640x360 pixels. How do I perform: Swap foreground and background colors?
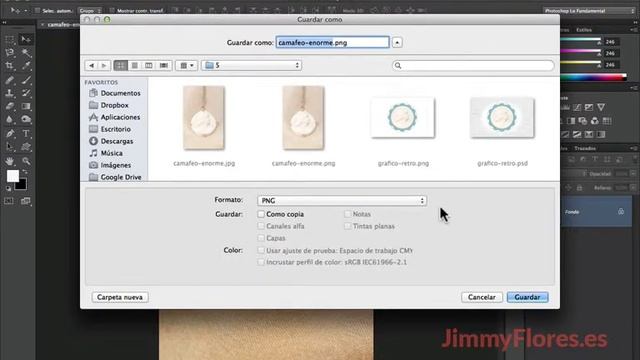click(x=25, y=172)
